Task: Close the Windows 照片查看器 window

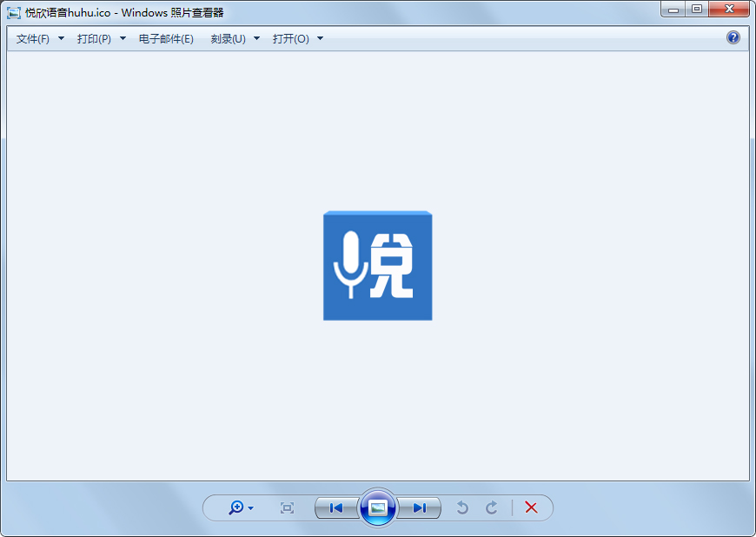Action: point(728,9)
